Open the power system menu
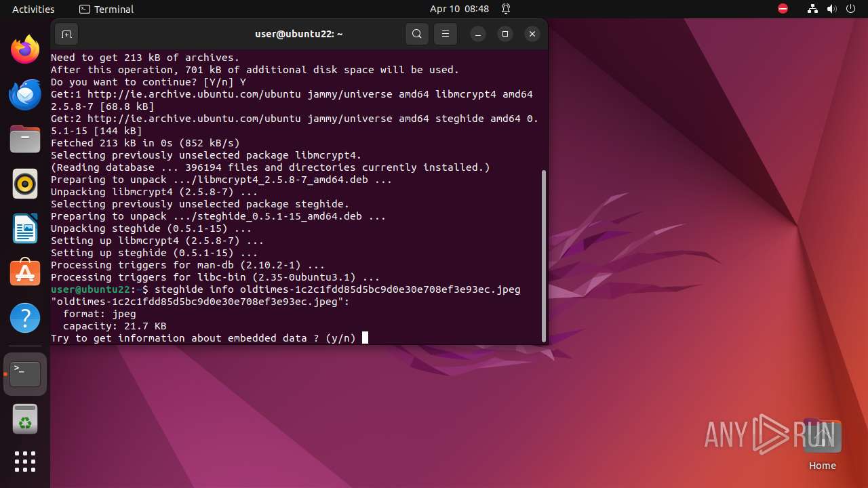 click(851, 9)
